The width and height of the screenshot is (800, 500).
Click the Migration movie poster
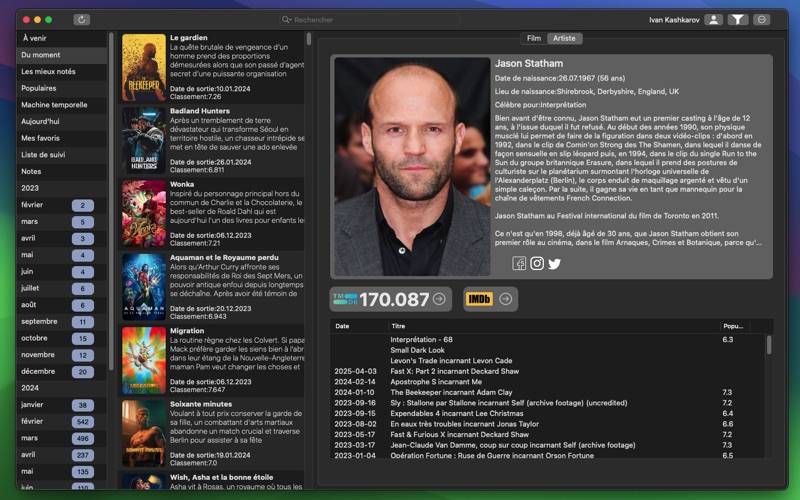pos(144,360)
